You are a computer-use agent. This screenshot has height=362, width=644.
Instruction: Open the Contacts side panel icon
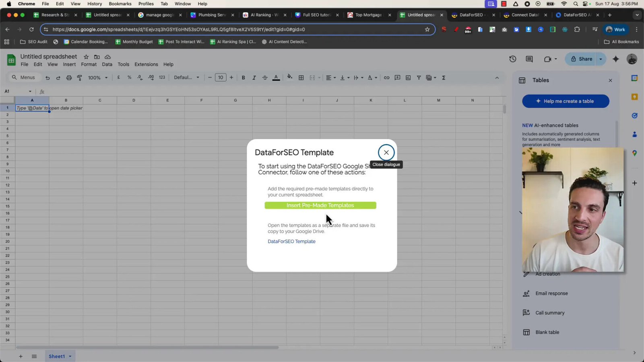(x=634, y=134)
